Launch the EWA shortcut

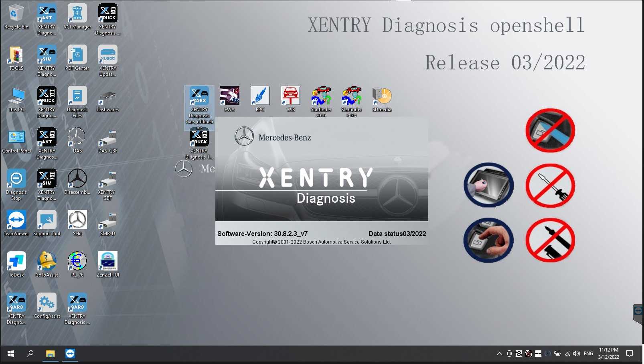(229, 99)
